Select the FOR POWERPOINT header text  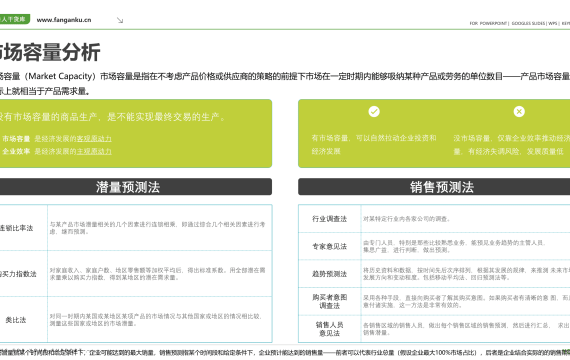(488, 23)
